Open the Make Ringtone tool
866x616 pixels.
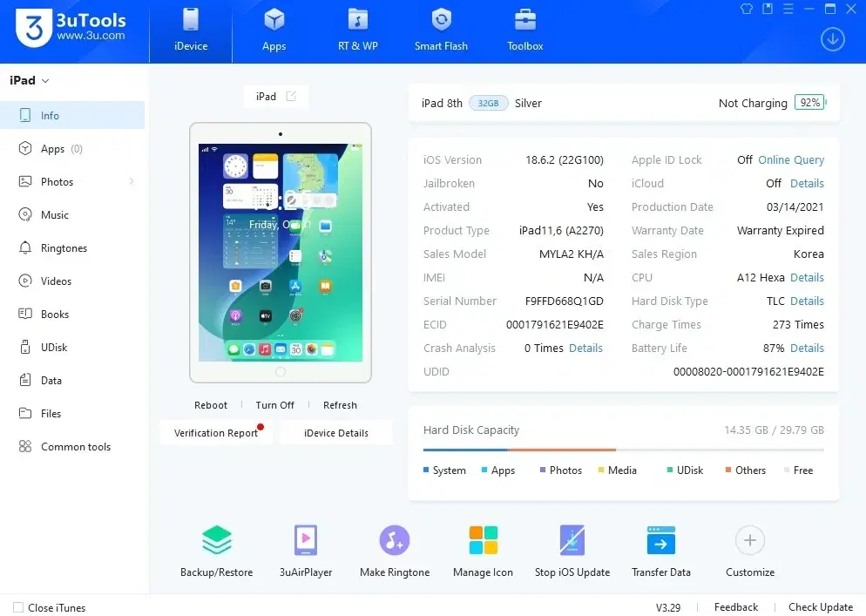tap(395, 540)
